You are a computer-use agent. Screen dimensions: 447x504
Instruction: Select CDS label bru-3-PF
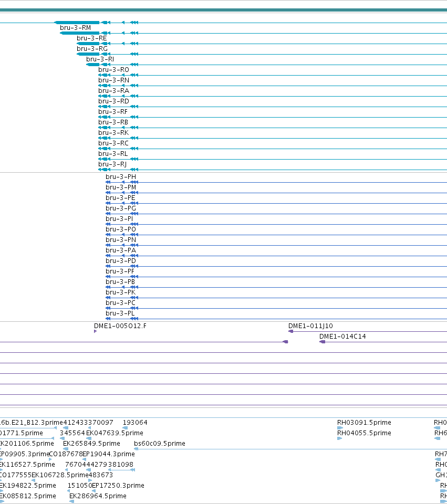tap(120, 271)
